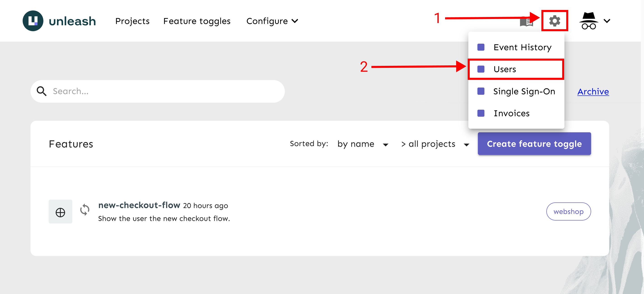Click Create feature toggle button
644x294 pixels.
pyautogui.click(x=534, y=144)
